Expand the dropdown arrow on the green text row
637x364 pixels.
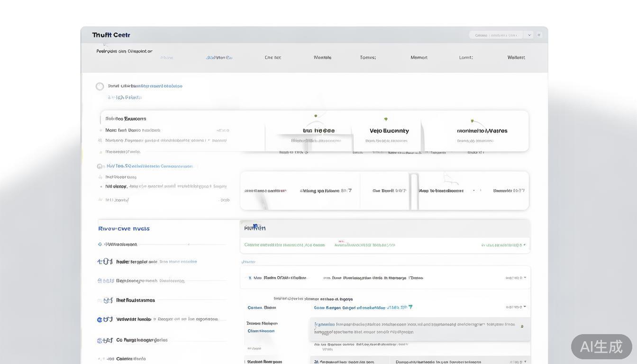(x=525, y=245)
